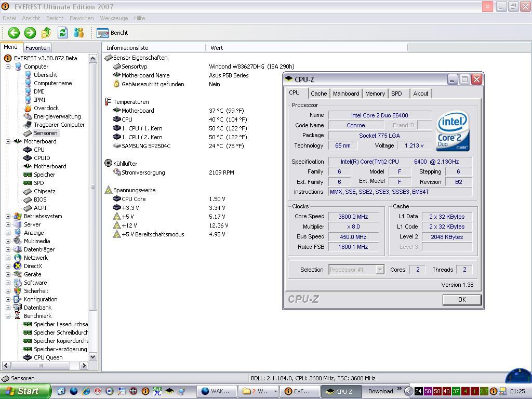The image size is (532, 399).
Task: Expand hidden tray icons with the arrow
Action: click(x=408, y=391)
